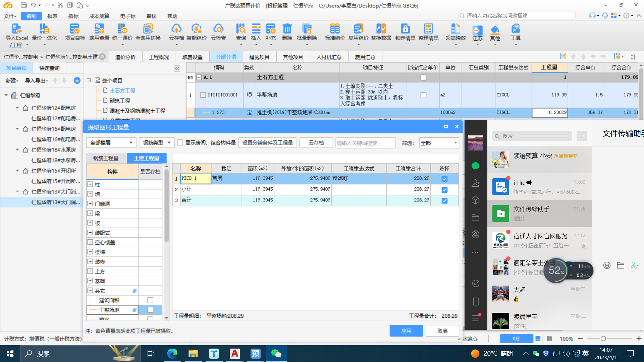Screen dimensions: 644x362
Task: Expand the 土方 component node
Action: coord(90,271)
